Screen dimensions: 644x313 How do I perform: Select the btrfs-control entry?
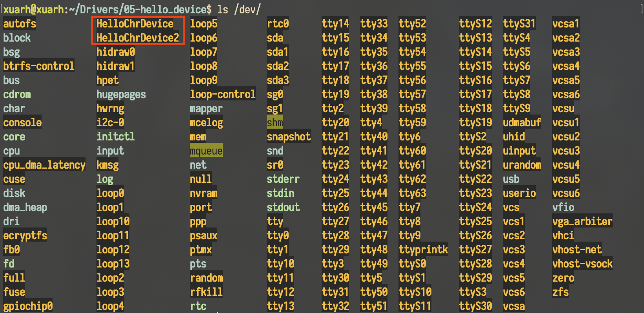pos(38,66)
